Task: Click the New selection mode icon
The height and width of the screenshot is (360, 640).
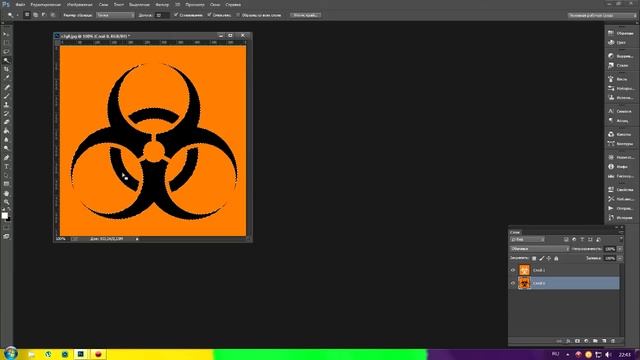Action: click(27, 15)
